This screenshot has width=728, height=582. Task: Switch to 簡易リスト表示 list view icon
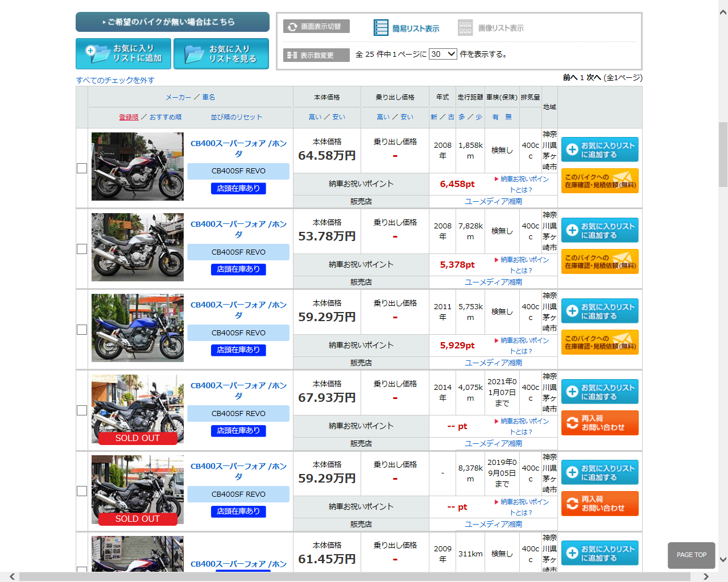click(407, 28)
